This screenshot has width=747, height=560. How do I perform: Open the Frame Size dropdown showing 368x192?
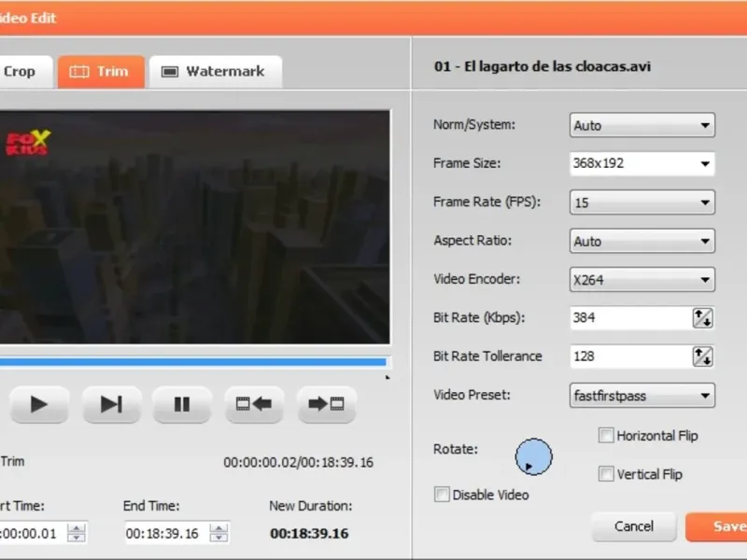click(x=641, y=164)
